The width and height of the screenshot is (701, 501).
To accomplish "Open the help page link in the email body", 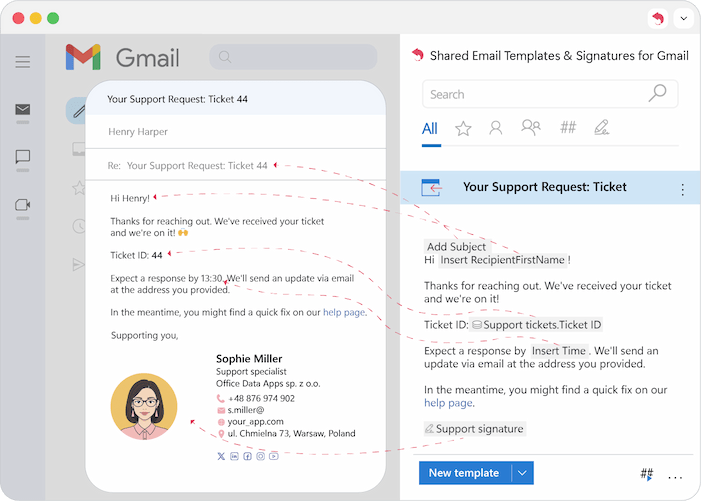I will click(344, 312).
